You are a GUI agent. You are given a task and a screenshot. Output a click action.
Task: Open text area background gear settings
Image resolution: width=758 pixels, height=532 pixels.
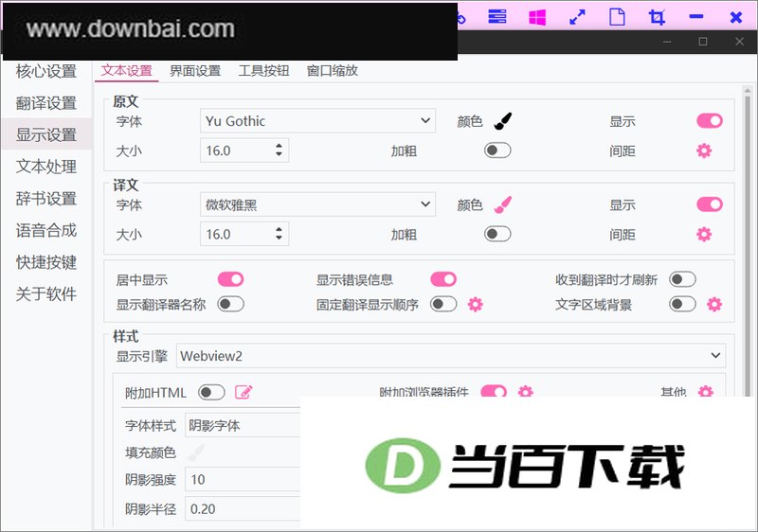point(714,304)
